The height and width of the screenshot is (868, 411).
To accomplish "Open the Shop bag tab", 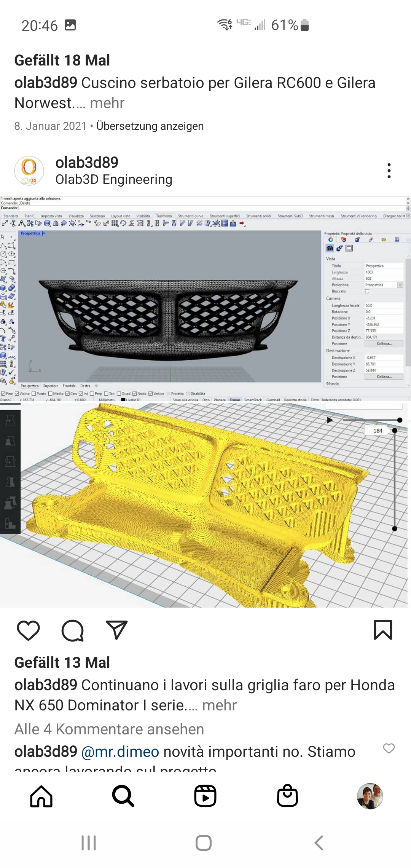I will tap(288, 796).
